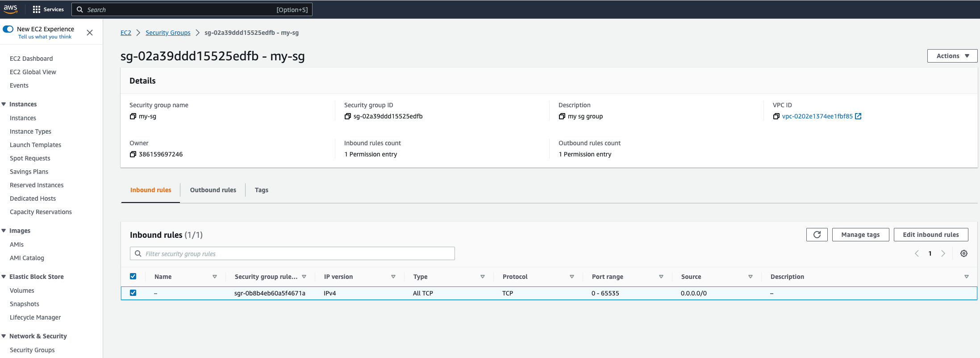Screen dimensions: 980x358
Task: Toggle the New EC2 Experience switch
Action: point(8,29)
